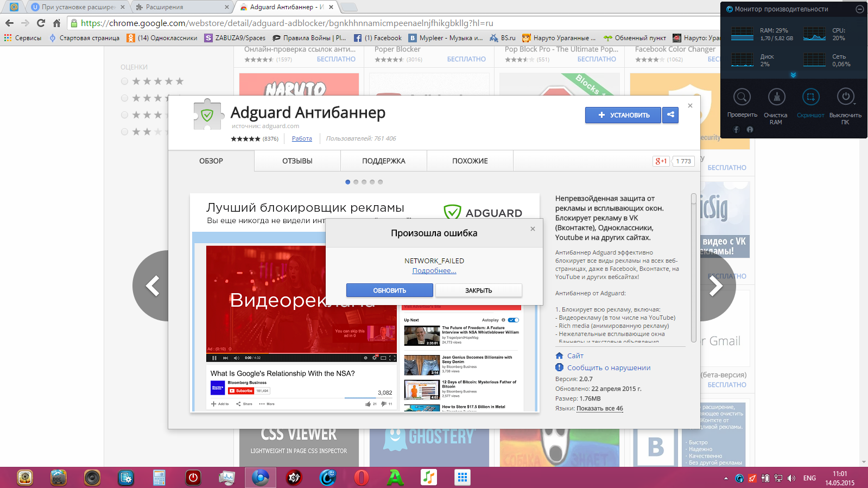
Task: Toggle Autoplay switch in video screenshot
Action: (514, 320)
